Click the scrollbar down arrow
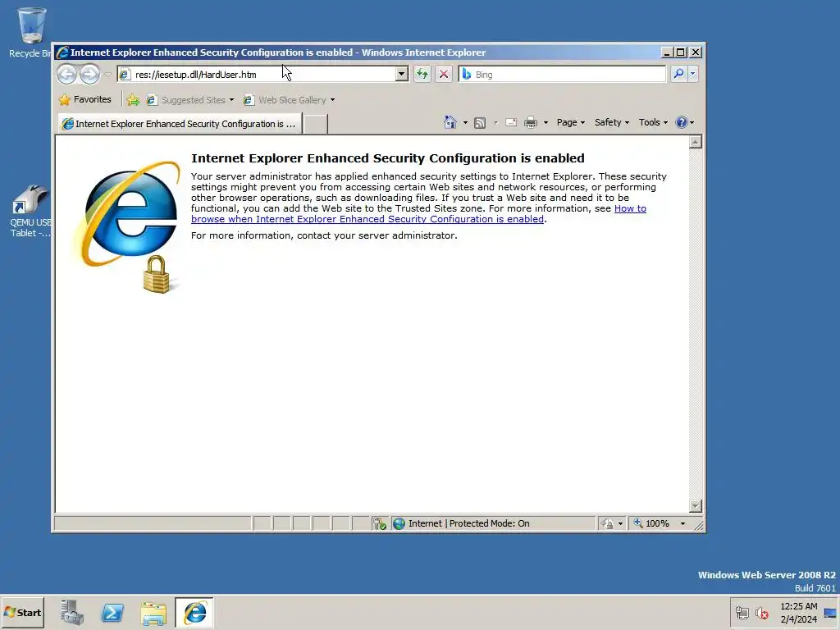840x630 pixels. pos(696,505)
